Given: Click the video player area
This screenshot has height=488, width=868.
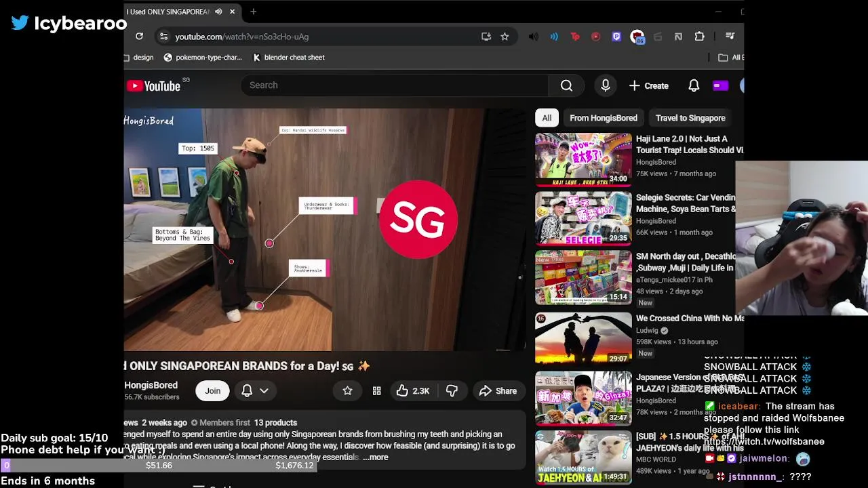Looking at the screenshot, I should 325,230.
